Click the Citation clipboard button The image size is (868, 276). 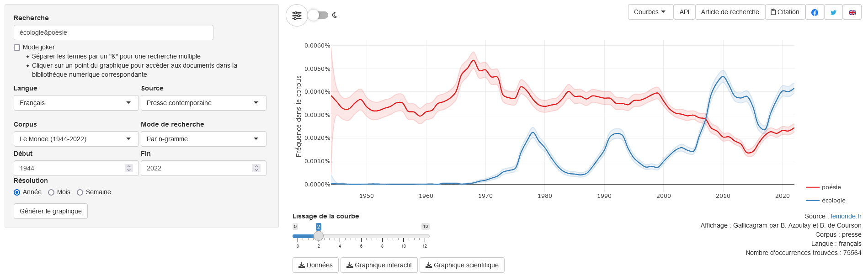point(785,12)
